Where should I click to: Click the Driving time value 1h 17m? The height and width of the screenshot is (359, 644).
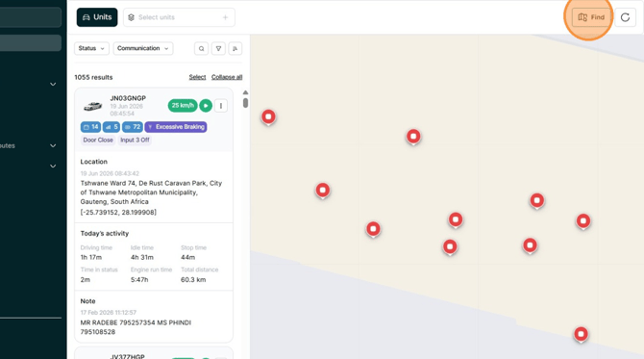tap(91, 257)
